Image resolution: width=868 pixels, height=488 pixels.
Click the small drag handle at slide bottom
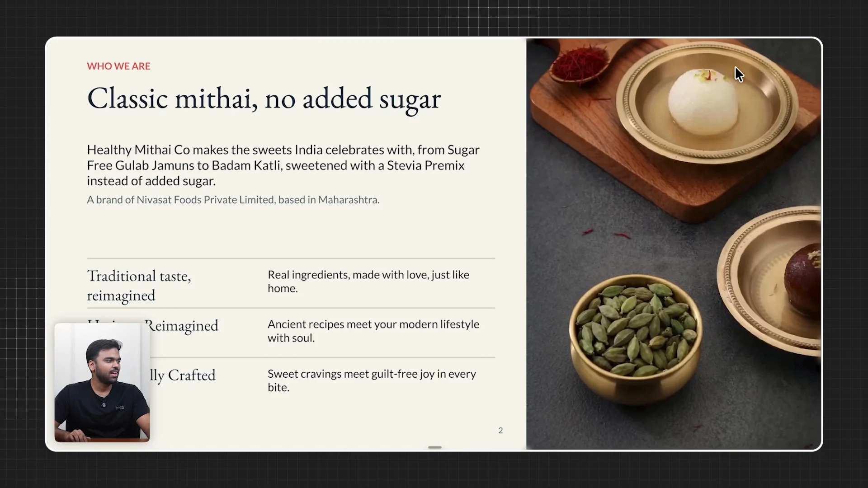tap(435, 447)
